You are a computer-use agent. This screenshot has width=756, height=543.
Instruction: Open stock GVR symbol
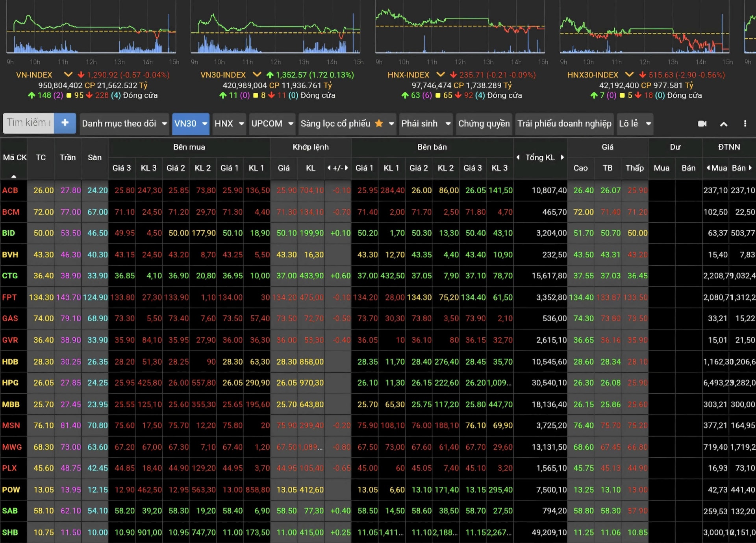coord(10,340)
